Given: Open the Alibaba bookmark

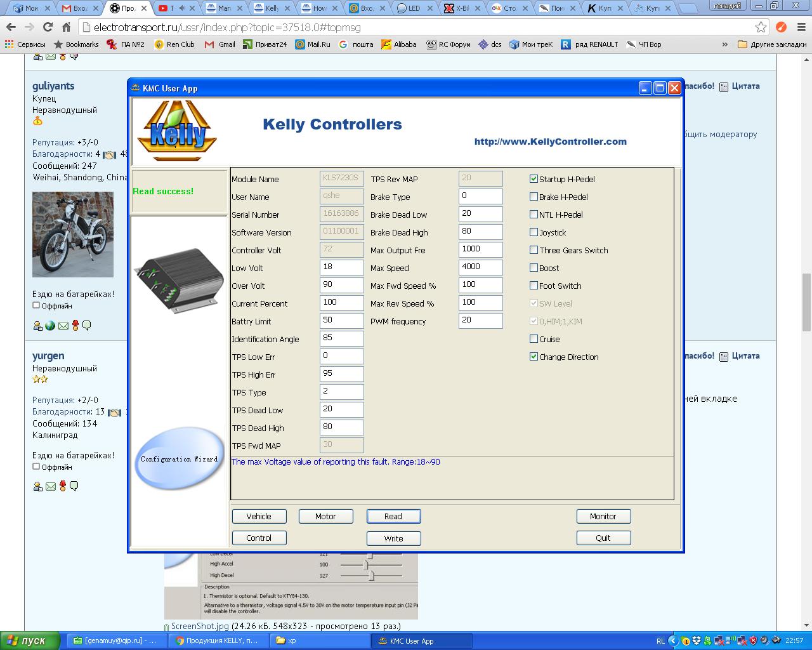Looking at the screenshot, I should tap(399, 44).
